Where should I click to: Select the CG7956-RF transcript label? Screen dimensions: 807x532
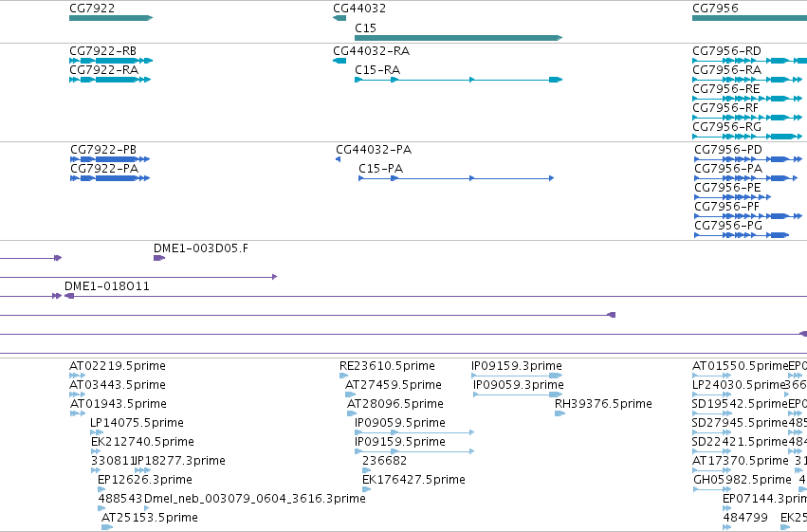pyautogui.click(x=725, y=108)
